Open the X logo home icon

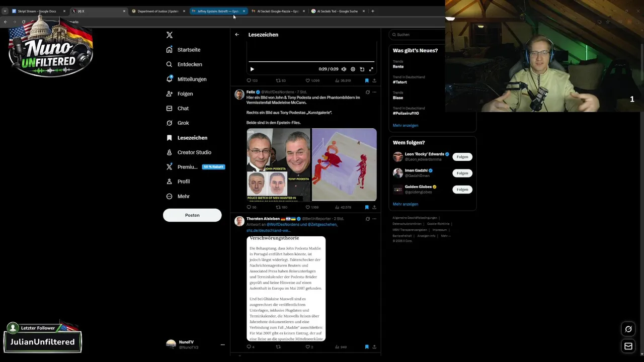point(170,35)
